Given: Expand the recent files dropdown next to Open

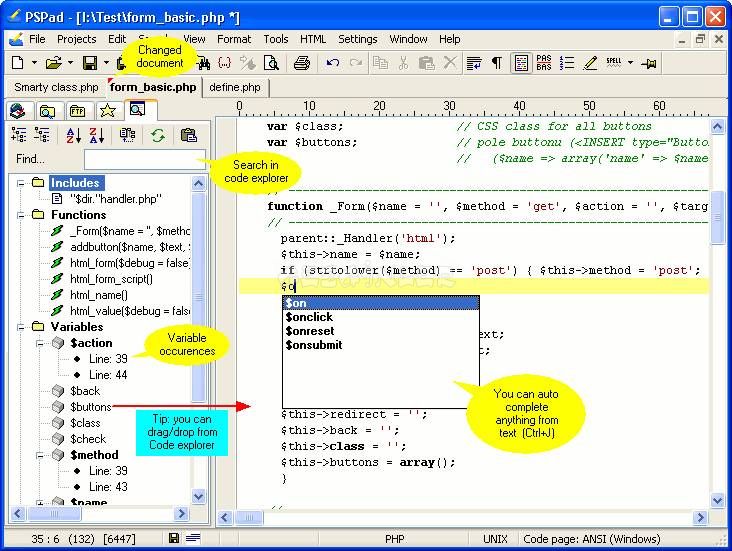Looking at the screenshot, I should pos(70,63).
